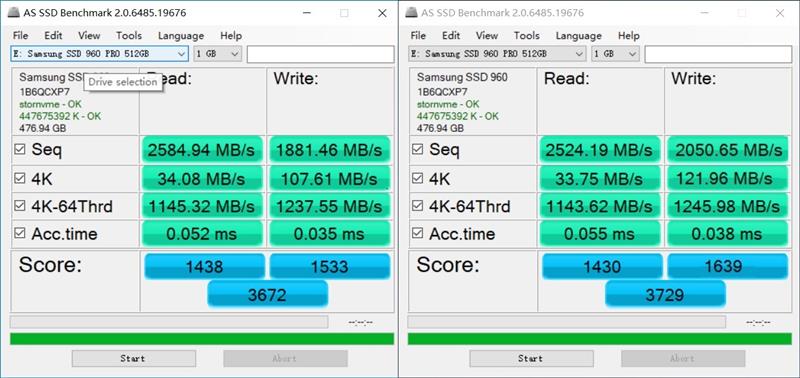Click the right window's AS SSD app icon
The height and width of the screenshot is (378, 800).
(412, 13)
